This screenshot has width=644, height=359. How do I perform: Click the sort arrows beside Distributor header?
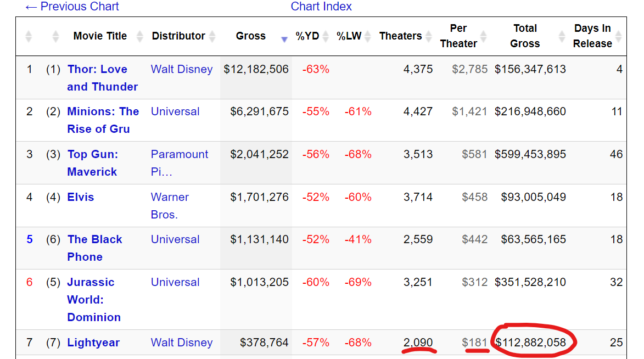212,36
